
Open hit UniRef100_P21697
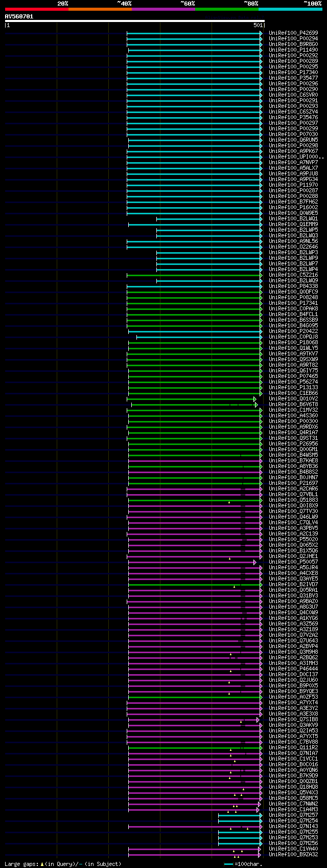(293, 483)
